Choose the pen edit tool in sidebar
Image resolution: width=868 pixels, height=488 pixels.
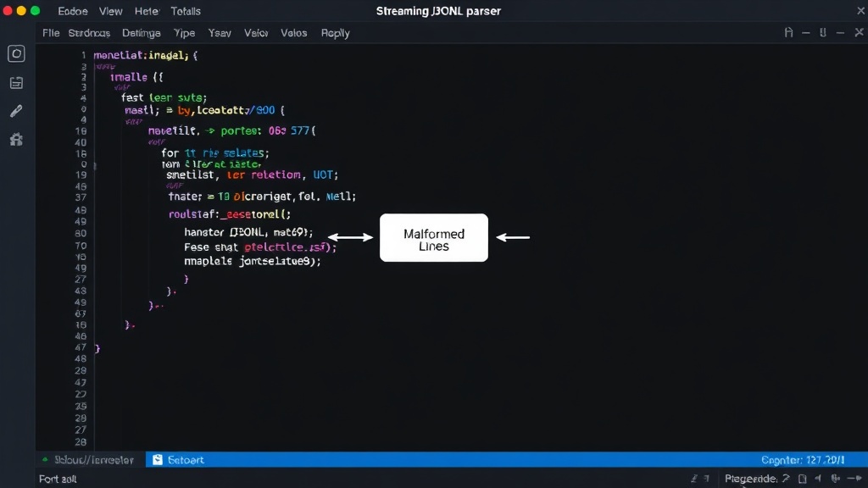click(x=16, y=111)
